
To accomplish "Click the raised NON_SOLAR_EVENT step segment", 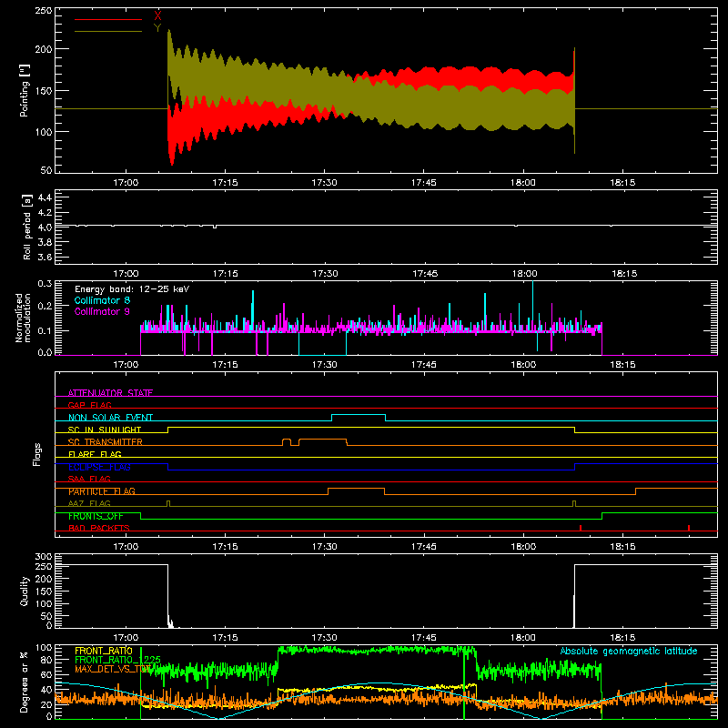I will tap(359, 415).
